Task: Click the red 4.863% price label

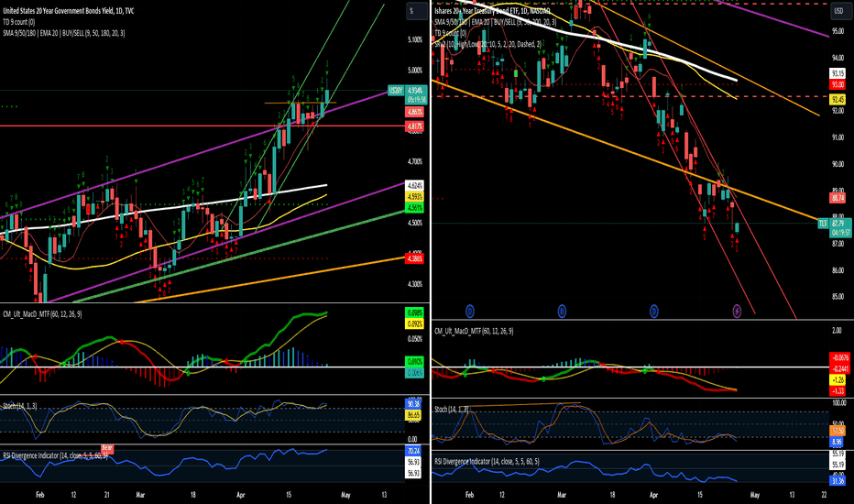Action: coord(415,112)
